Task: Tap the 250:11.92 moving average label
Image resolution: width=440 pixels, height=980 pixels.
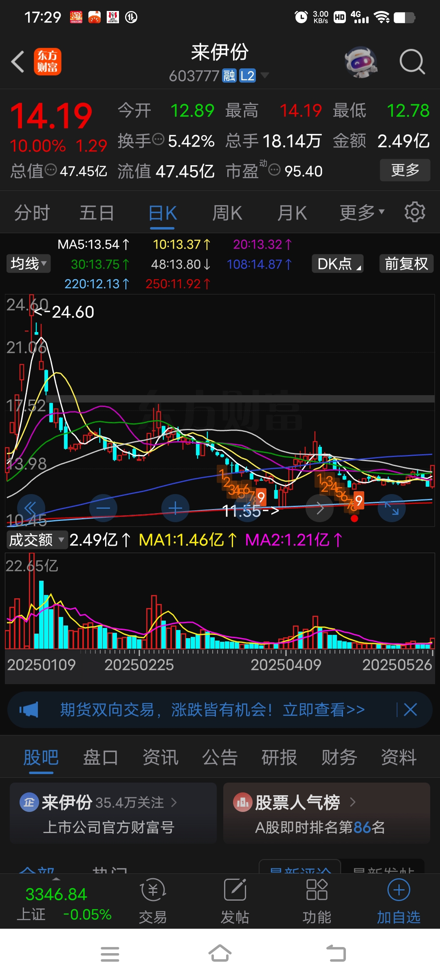Action: pyautogui.click(x=178, y=284)
